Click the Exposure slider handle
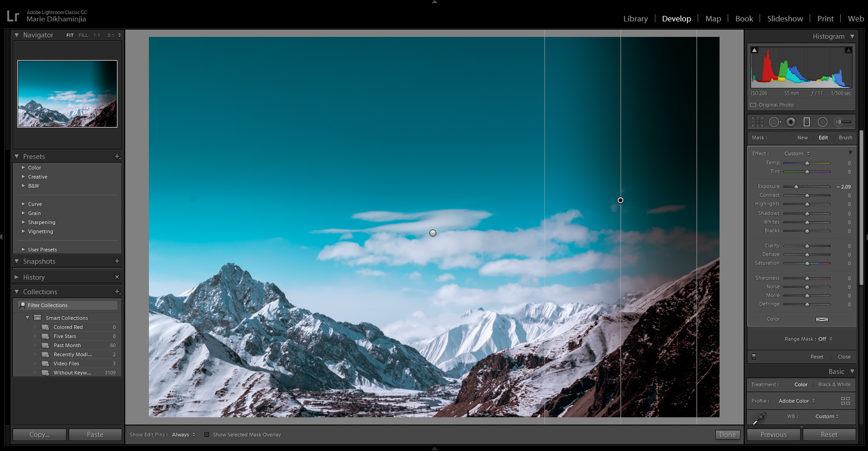 point(796,187)
